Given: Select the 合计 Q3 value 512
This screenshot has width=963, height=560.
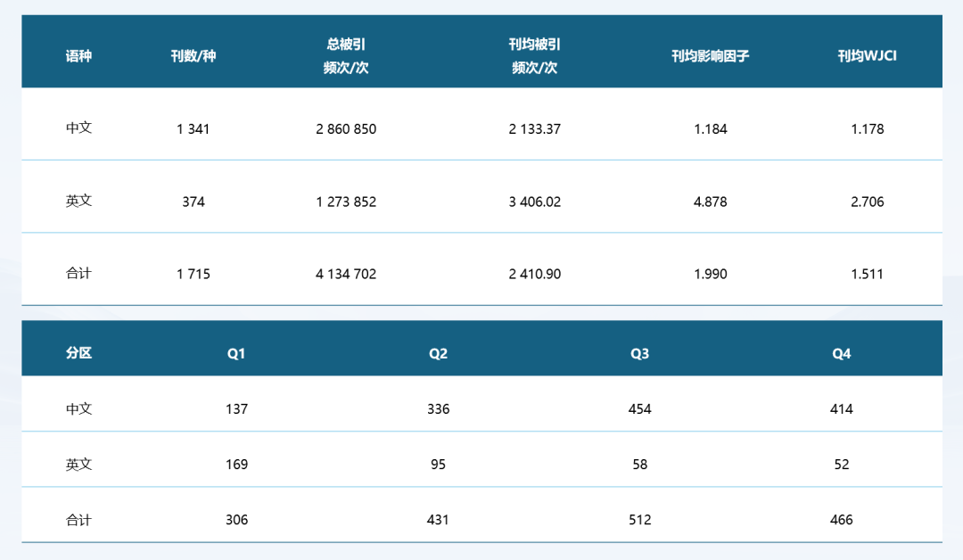Looking at the screenshot, I should (x=639, y=520).
